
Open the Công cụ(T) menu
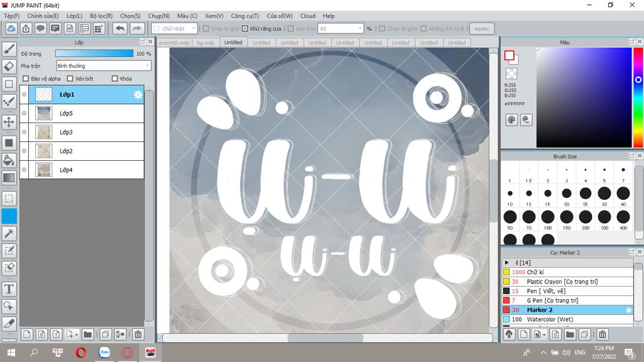click(x=245, y=16)
